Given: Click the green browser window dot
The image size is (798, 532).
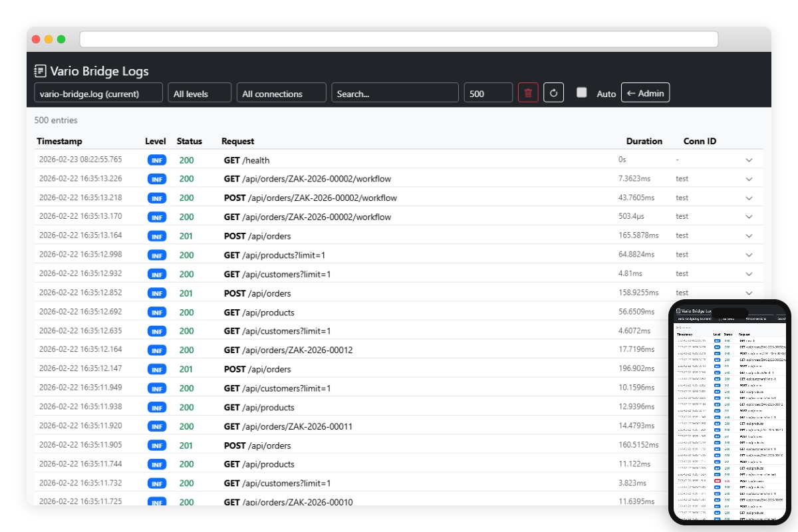Looking at the screenshot, I should pyautogui.click(x=61, y=39).
